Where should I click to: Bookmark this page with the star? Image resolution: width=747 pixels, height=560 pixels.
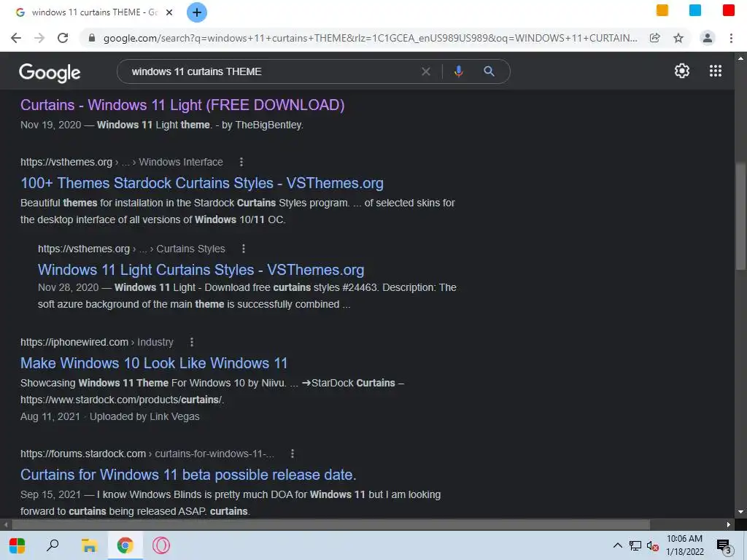tap(678, 38)
